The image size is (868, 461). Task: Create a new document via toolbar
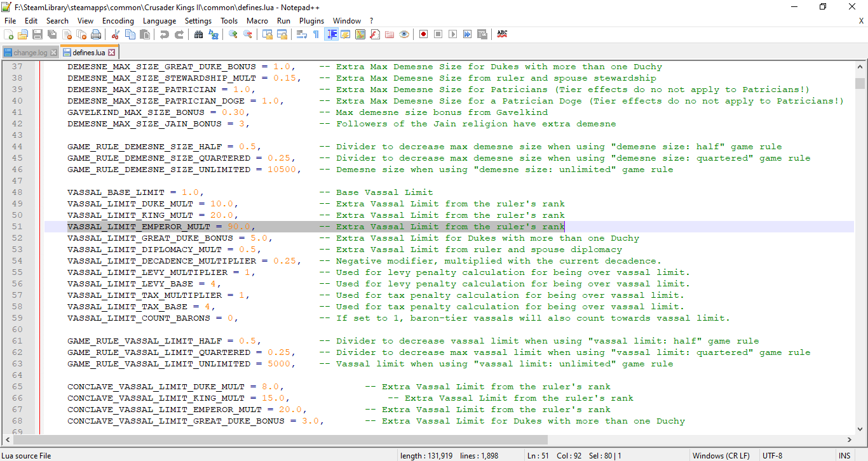point(9,34)
